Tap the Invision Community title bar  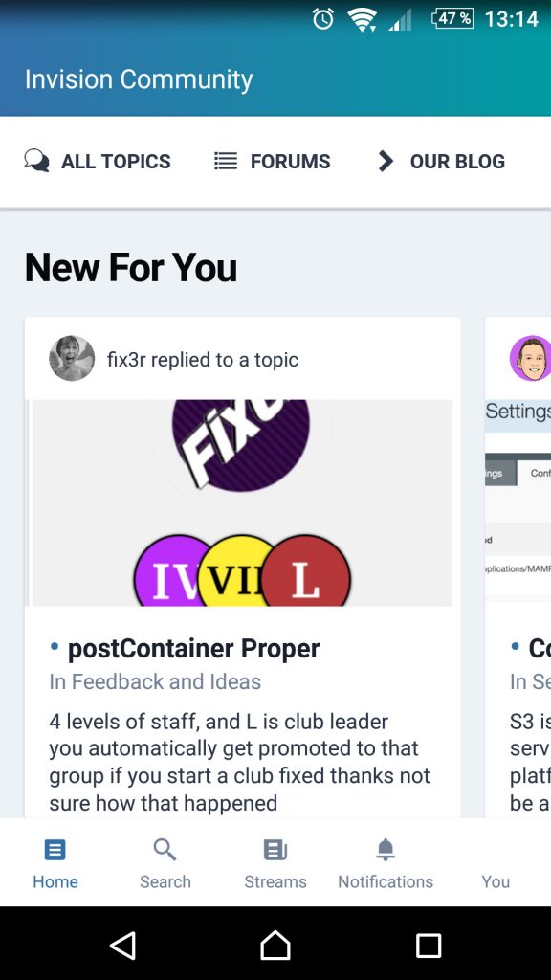click(x=137, y=79)
